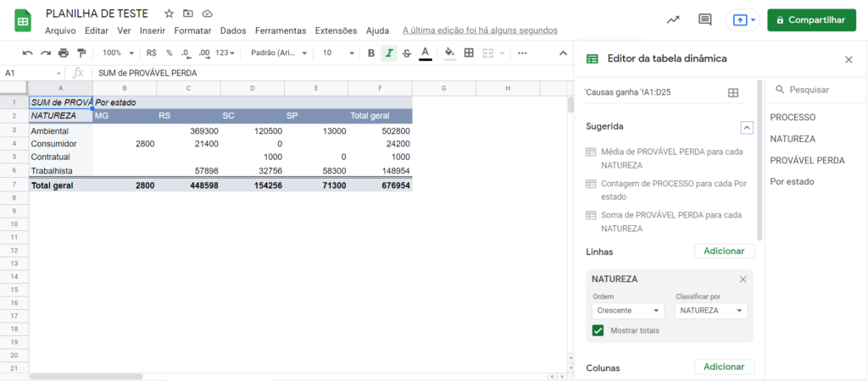Remove the NATUREZA row field
Screen dimensions: 868x381
tap(743, 279)
